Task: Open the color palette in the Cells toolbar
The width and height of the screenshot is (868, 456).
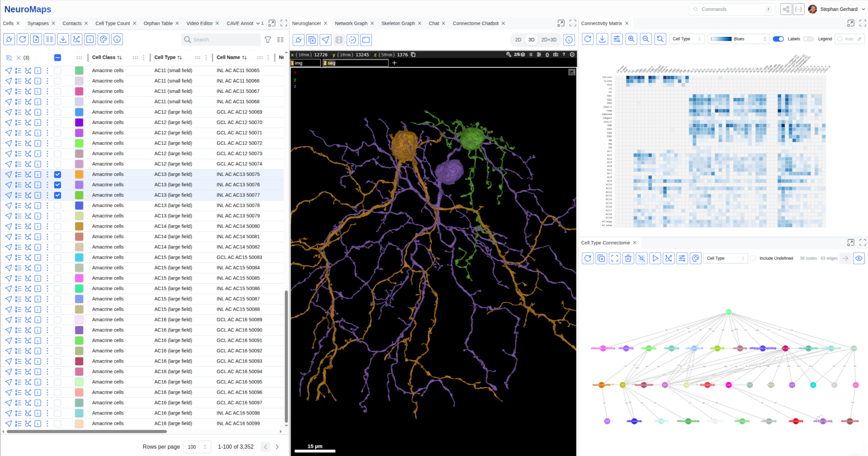Action: [104, 39]
